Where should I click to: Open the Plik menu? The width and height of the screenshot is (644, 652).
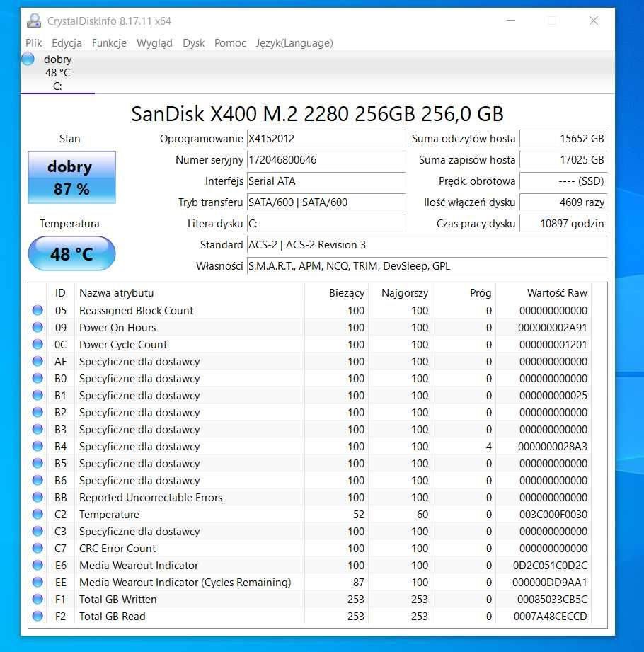(34, 43)
